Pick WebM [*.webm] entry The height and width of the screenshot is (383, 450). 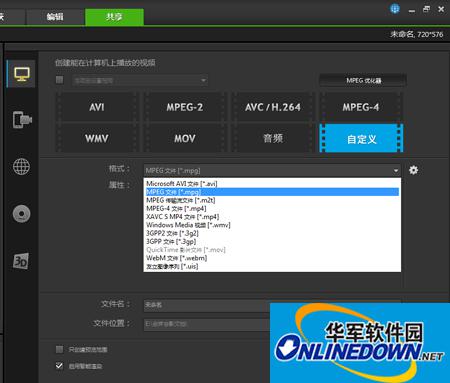tap(271, 258)
